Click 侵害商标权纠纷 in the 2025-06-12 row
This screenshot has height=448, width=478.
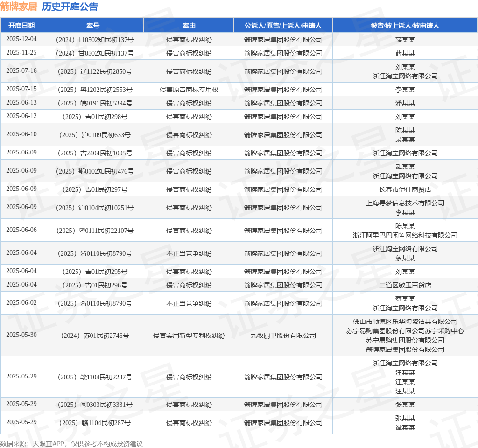(x=189, y=117)
